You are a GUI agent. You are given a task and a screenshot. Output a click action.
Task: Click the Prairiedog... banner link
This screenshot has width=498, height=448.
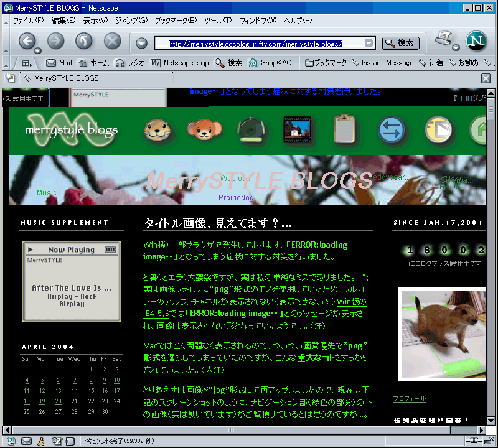[238, 198]
